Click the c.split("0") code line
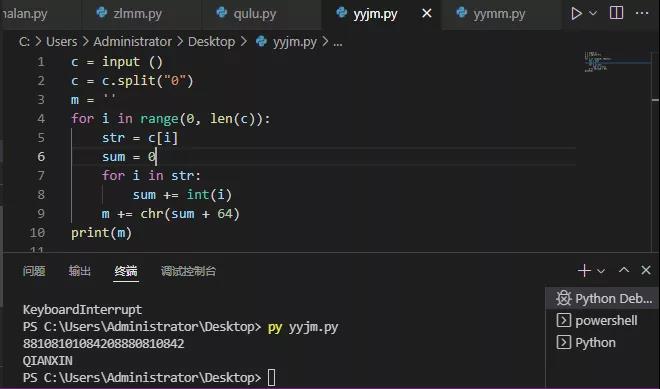The width and height of the screenshot is (660, 389). point(132,80)
